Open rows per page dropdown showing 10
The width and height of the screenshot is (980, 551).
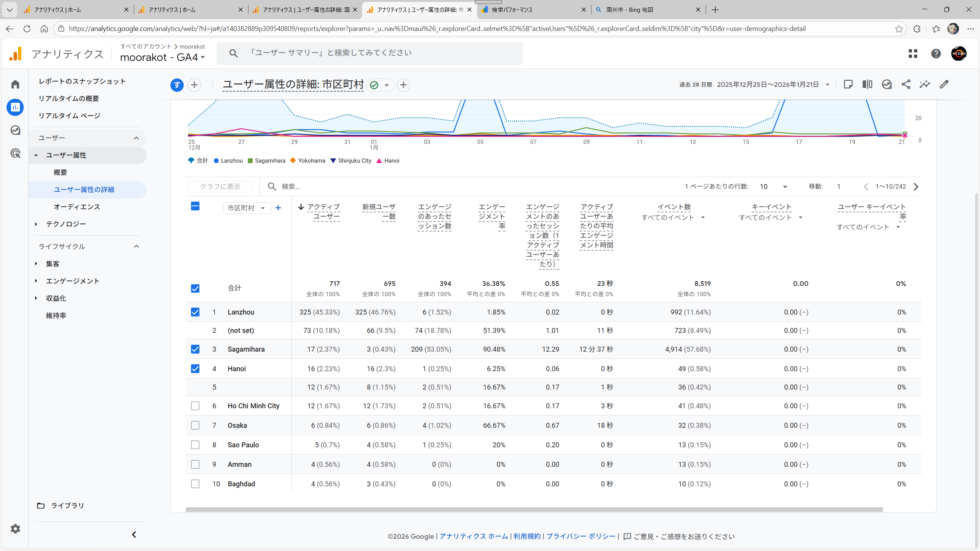click(x=773, y=187)
